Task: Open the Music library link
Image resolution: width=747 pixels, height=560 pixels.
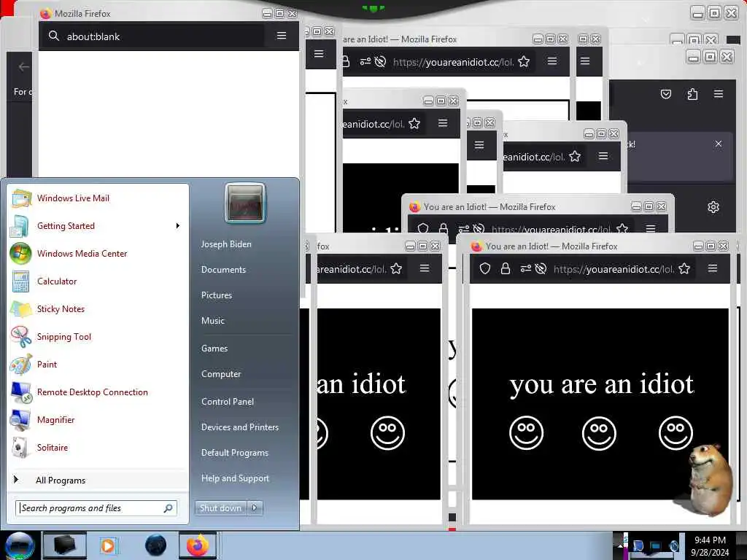Action: (212, 321)
